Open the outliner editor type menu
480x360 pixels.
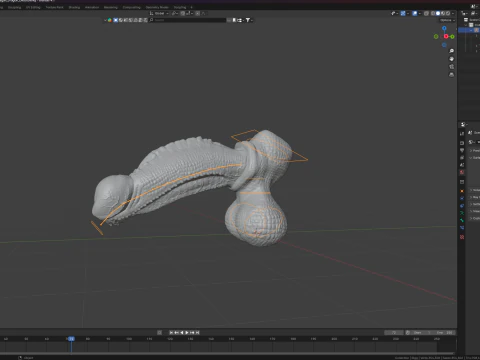[464, 13]
